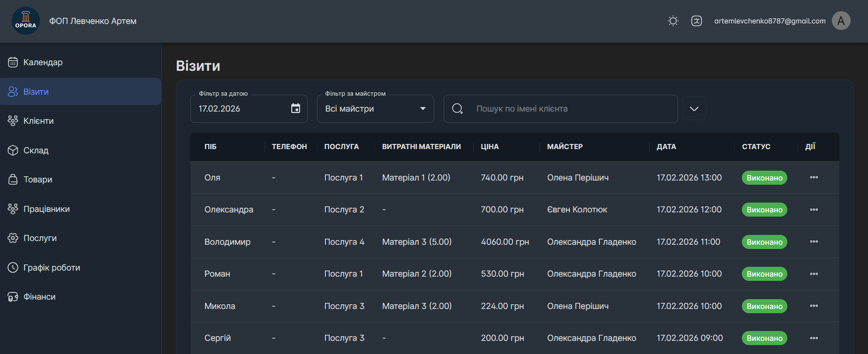Toggle the light/dark theme sun icon
The image size is (868, 354).
(x=673, y=21)
